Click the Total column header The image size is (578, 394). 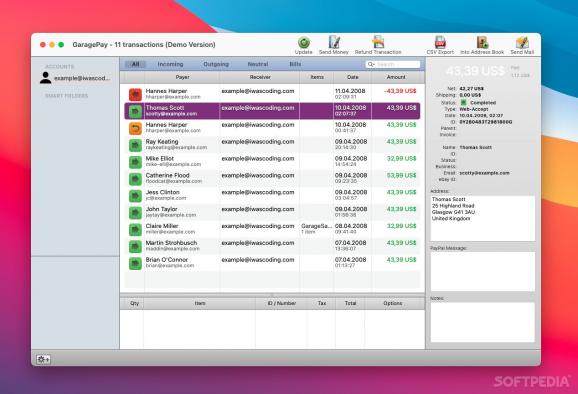350,303
